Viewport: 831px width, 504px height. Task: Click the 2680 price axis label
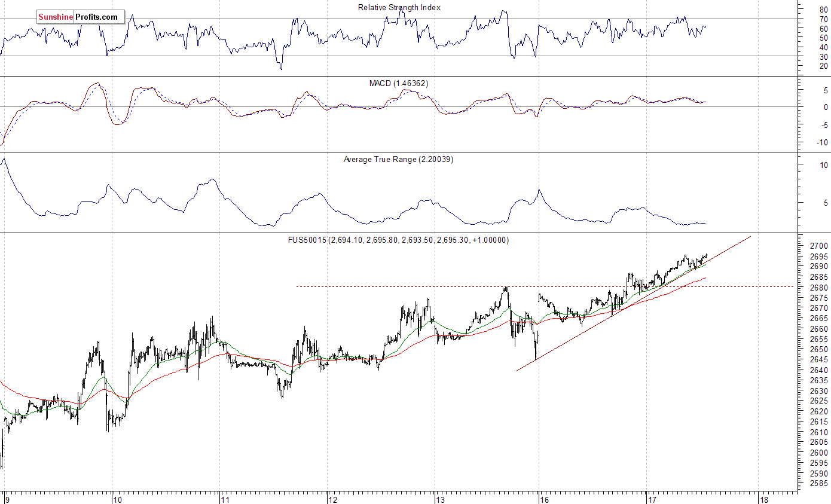point(819,288)
